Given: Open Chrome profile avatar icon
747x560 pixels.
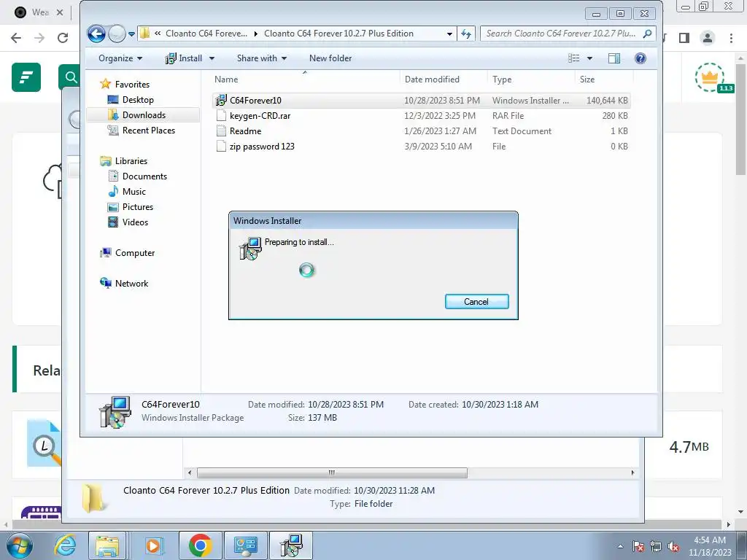Looking at the screenshot, I should click(708, 38).
